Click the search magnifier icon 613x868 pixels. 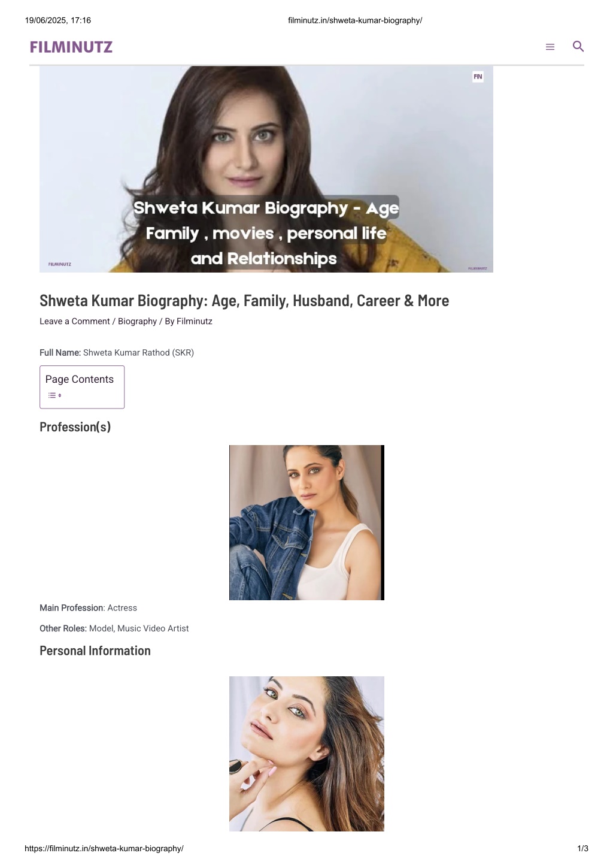tap(578, 46)
